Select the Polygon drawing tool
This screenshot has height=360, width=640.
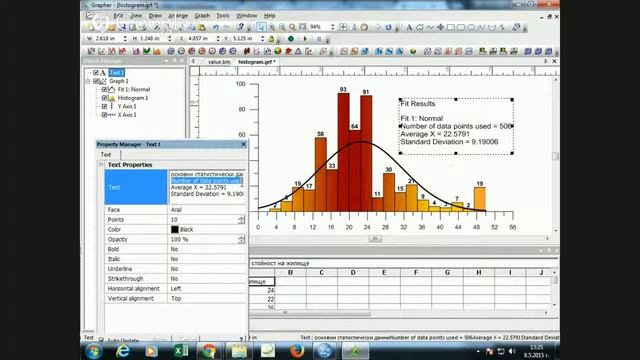420,27
